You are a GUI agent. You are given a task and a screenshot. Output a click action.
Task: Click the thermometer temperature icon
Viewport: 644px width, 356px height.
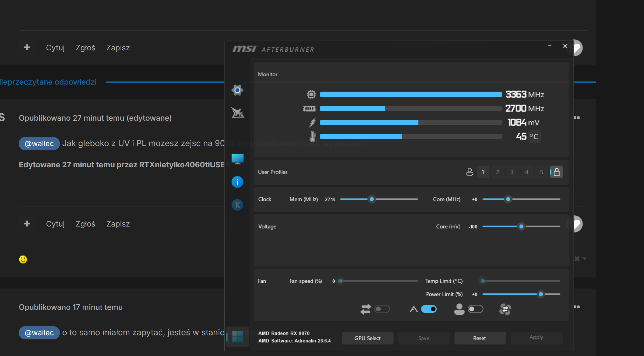[313, 136]
